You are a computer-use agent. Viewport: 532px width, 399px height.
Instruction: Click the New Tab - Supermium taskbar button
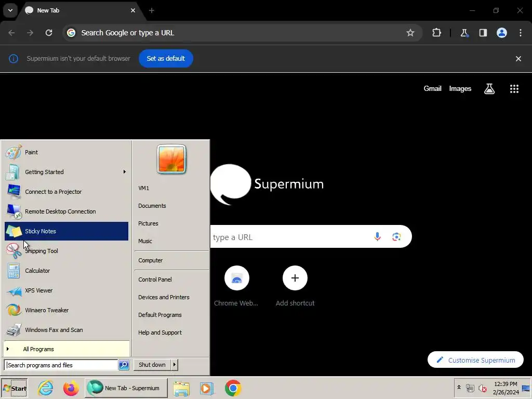pos(126,388)
